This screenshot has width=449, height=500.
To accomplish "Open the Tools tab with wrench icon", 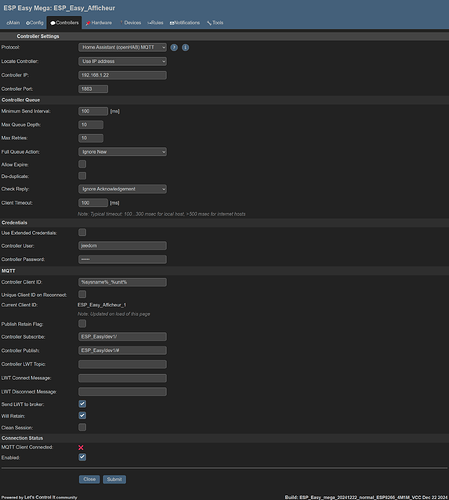I will pyautogui.click(x=215, y=23).
